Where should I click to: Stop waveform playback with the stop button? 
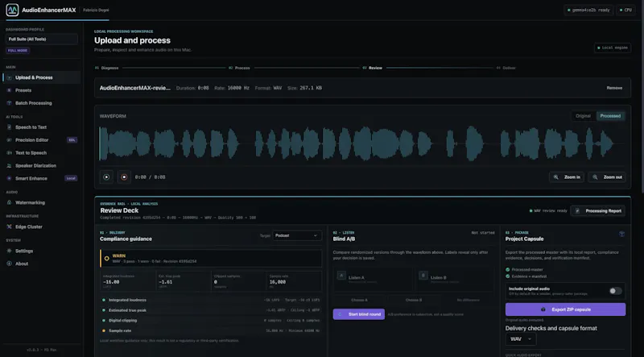[x=124, y=176]
